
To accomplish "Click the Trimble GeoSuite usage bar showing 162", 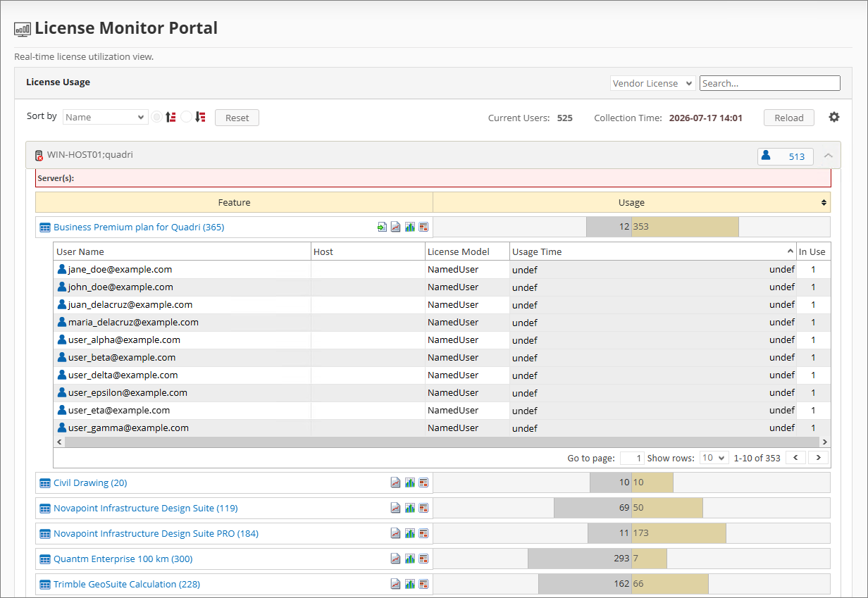I will coord(585,584).
